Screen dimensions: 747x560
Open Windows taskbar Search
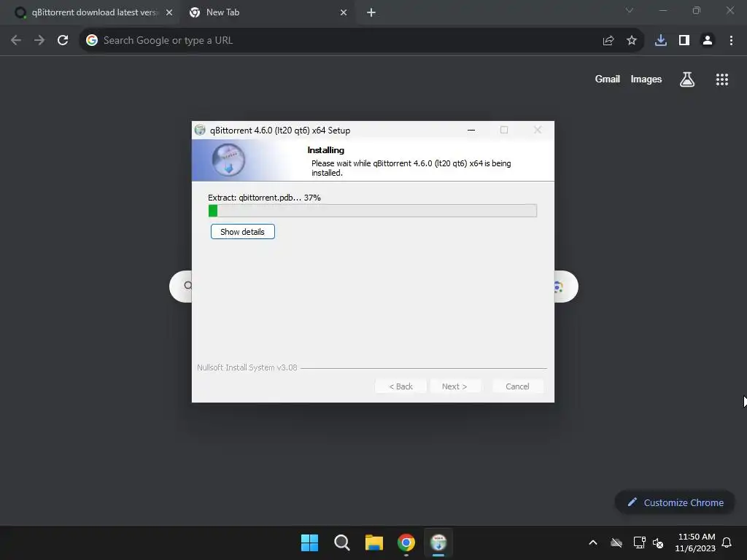coord(341,542)
